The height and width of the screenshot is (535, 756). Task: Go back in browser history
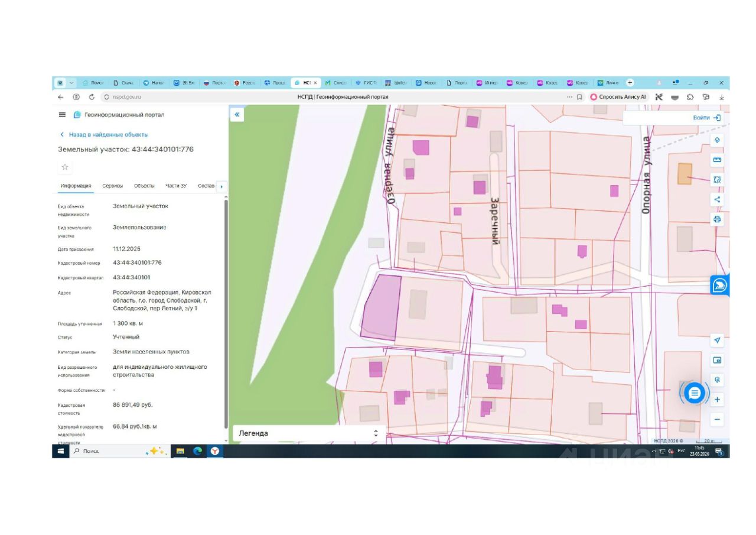pos(61,97)
